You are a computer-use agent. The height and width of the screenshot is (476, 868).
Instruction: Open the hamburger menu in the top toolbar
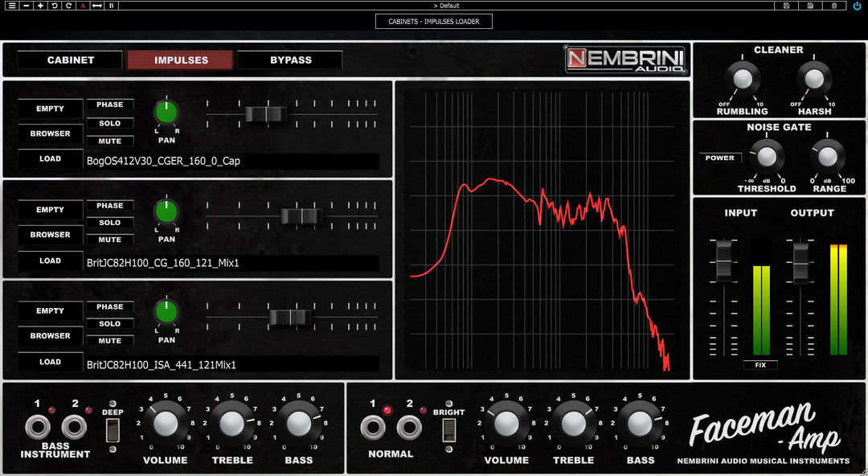coord(12,6)
